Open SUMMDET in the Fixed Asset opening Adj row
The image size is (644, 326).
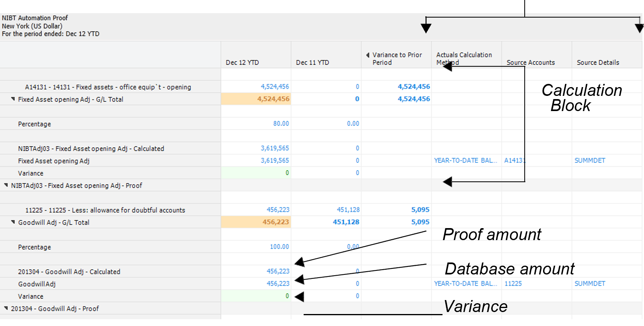[589, 161]
